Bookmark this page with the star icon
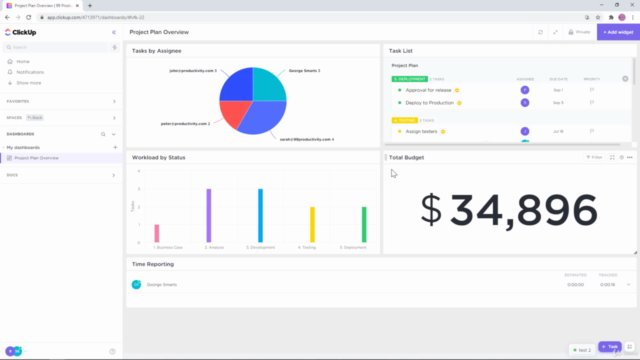 598,18
